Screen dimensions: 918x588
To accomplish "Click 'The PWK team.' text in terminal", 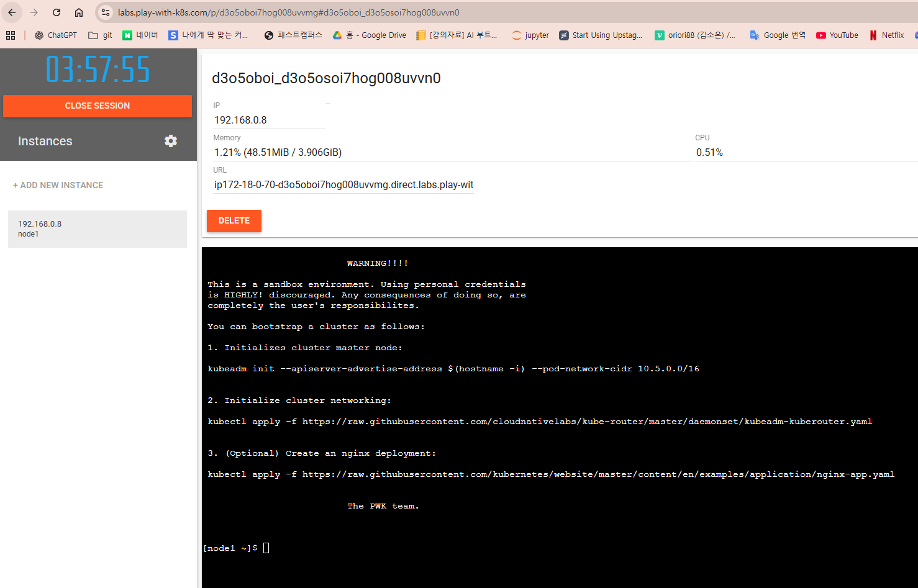I will coord(383,506).
